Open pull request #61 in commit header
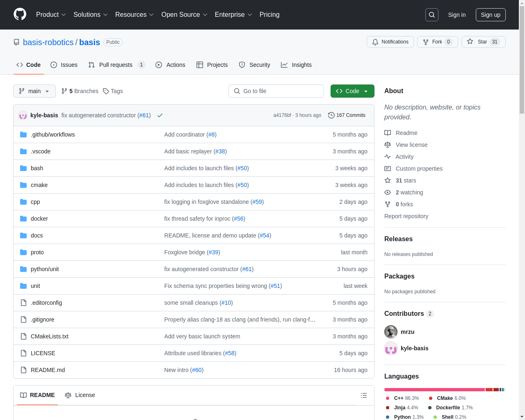This screenshot has height=420, width=525. [144, 115]
